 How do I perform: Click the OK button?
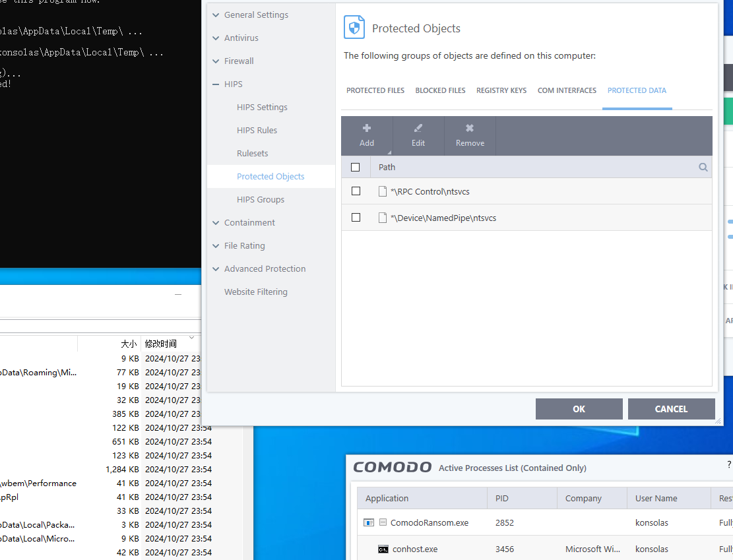point(579,409)
